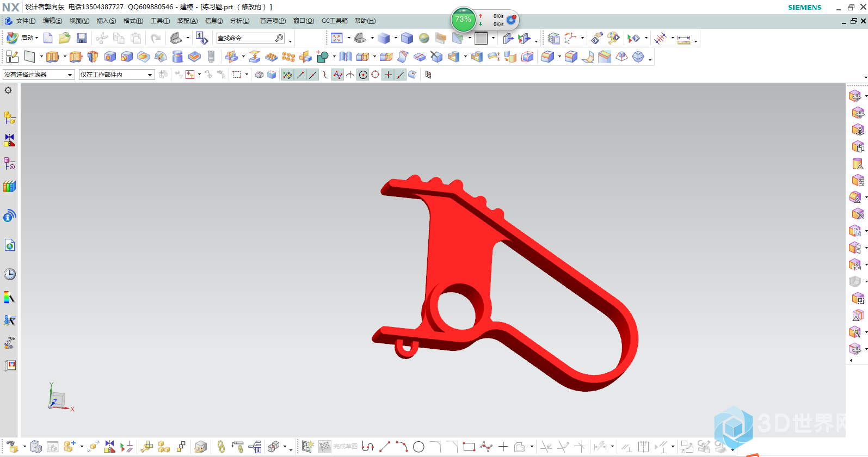
Task: Select the sketch Circle tool in bottom toolbar
Action: [x=418, y=447]
